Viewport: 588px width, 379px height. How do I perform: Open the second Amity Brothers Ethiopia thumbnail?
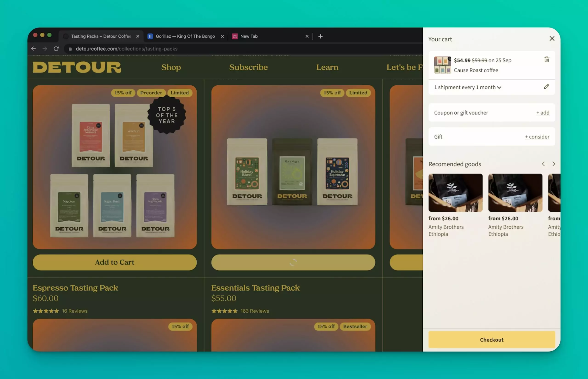coord(515,193)
